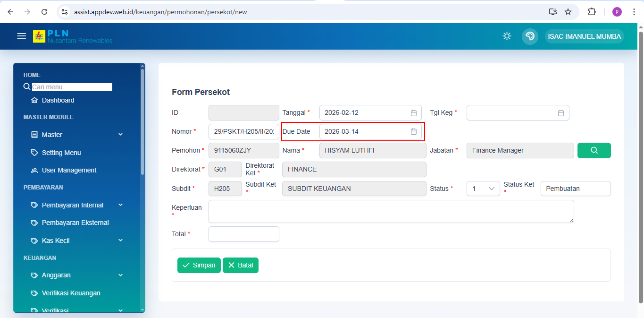The image size is (644, 318).
Task: Open the Tgl Keg calendar icon
Action: click(560, 113)
